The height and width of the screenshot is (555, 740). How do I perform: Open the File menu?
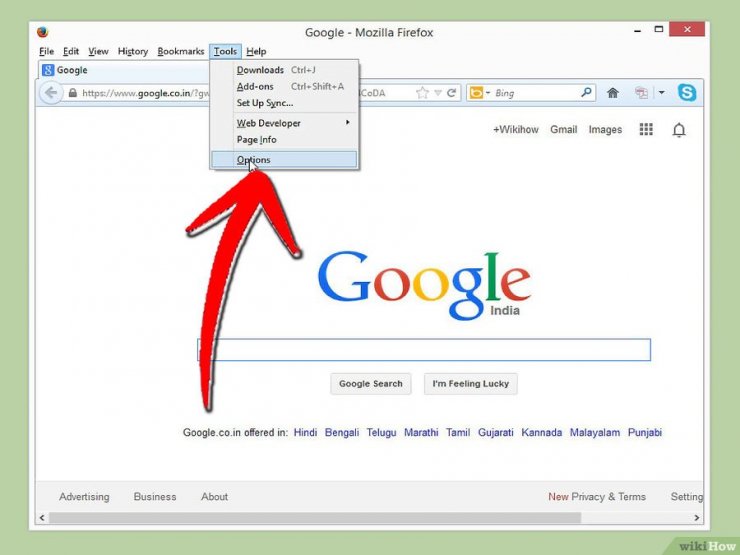click(46, 51)
